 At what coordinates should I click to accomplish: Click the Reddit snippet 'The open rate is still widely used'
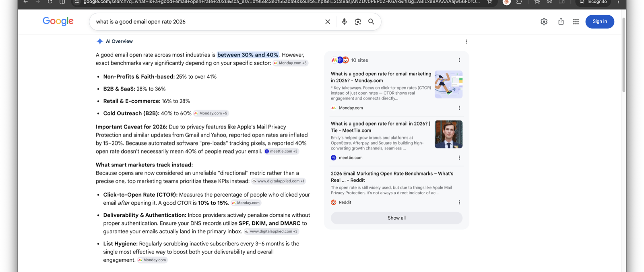391,190
